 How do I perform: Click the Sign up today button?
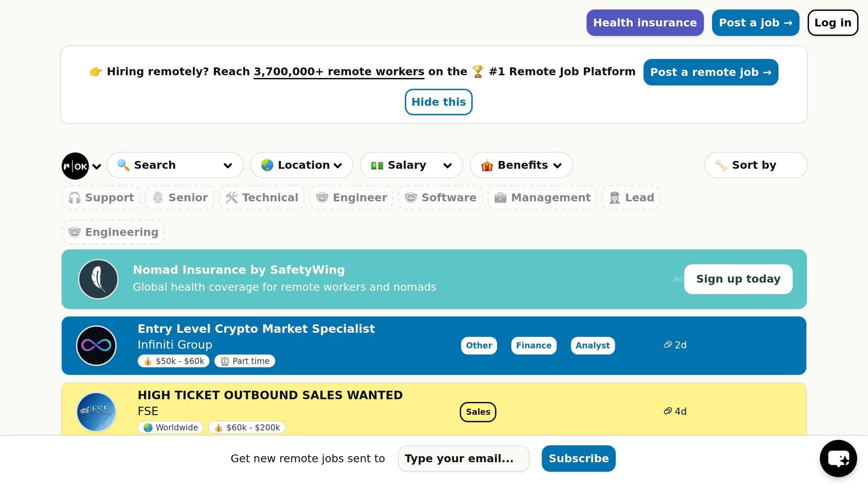[738, 279]
